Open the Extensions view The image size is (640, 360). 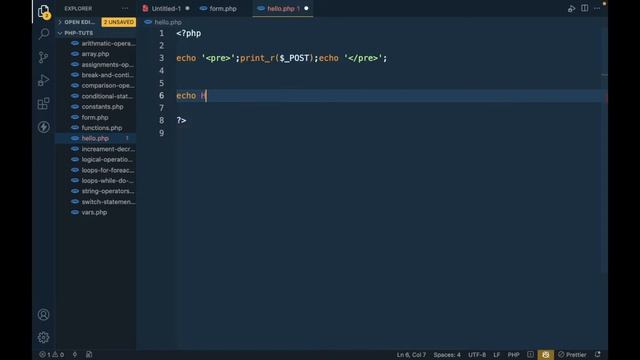tap(43, 103)
